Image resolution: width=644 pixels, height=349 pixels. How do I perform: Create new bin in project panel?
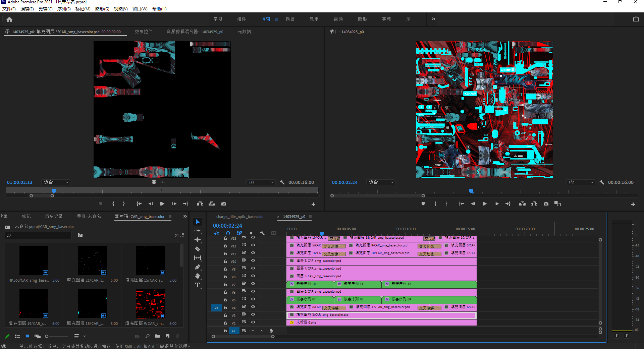pos(157,336)
